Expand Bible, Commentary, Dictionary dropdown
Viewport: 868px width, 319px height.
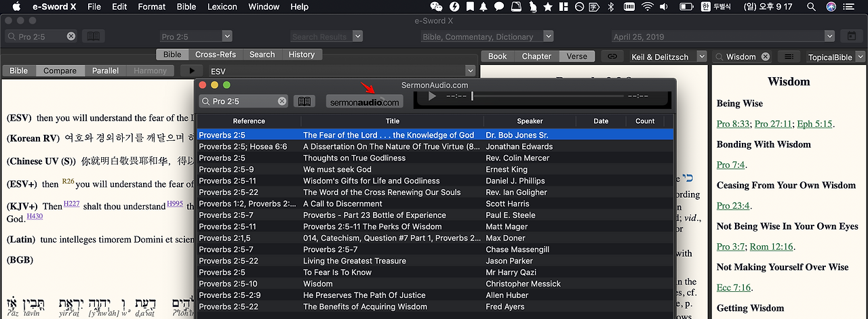click(x=549, y=37)
